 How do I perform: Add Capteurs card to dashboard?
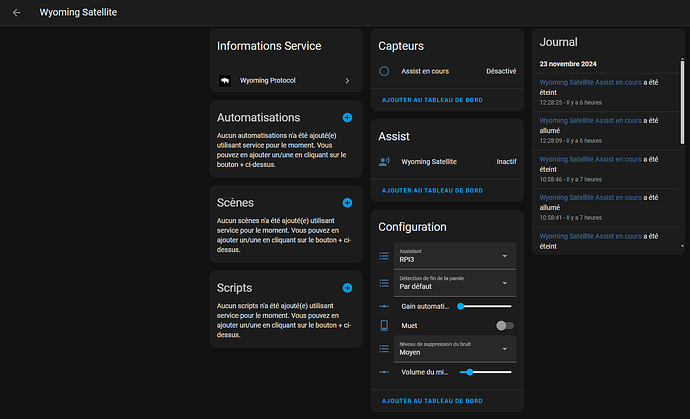pyautogui.click(x=432, y=100)
